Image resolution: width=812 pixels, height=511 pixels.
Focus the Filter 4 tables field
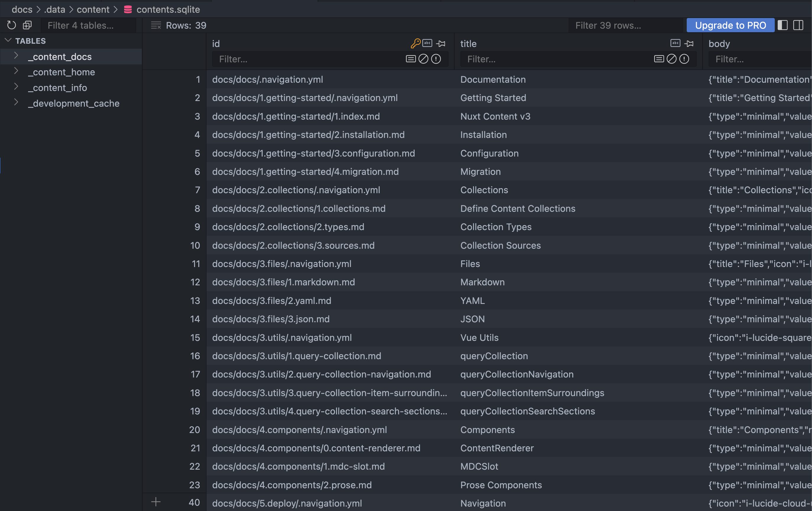point(88,25)
